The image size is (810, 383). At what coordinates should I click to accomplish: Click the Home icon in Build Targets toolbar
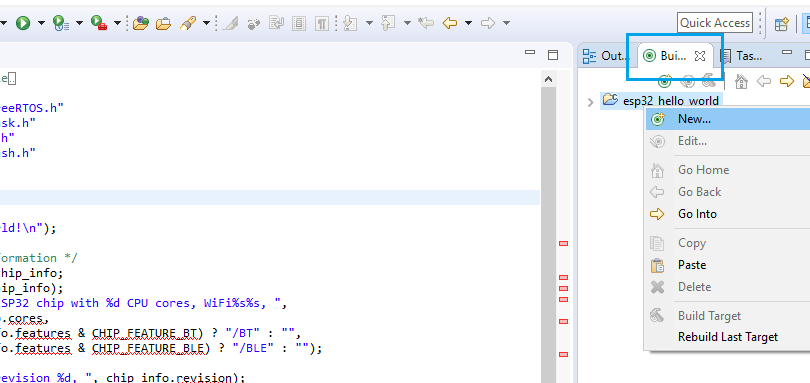(741, 82)
